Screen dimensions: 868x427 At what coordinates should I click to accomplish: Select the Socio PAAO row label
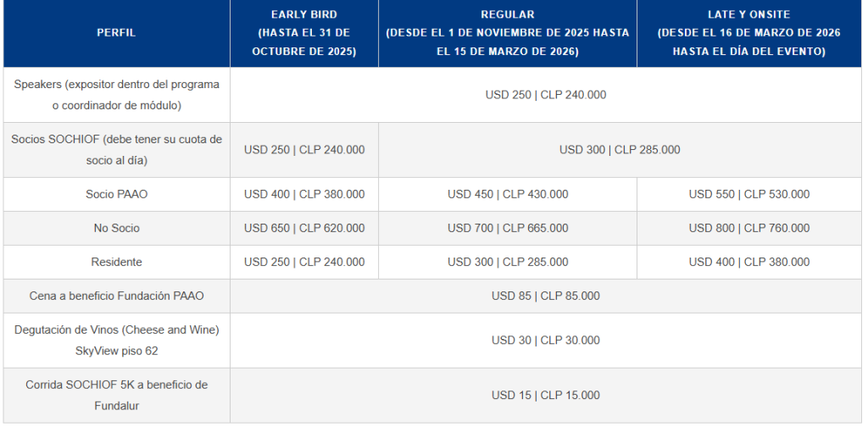click(117, 194)
